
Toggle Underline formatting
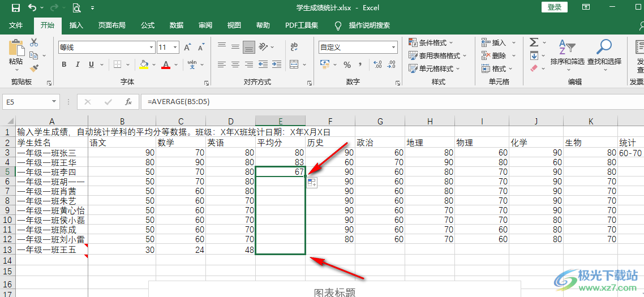pyautogui.click(x=91, y=64)
